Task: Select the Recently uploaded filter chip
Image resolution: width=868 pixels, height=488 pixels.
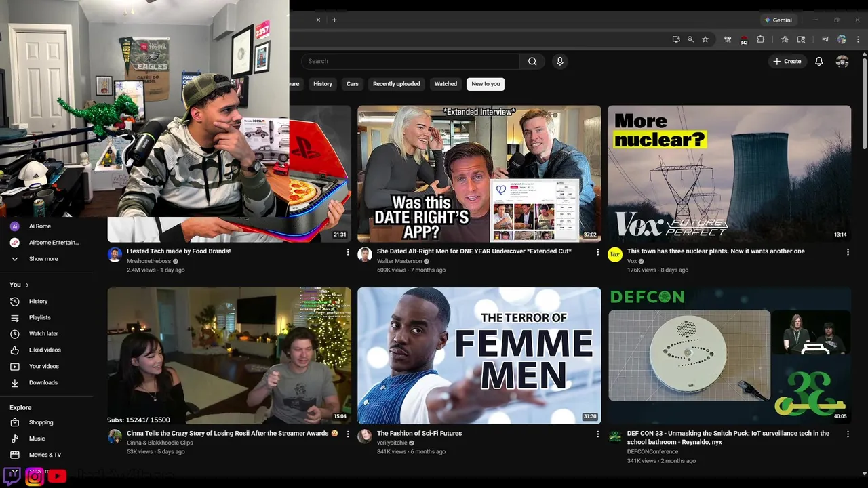Action: click(x=397, y=84)
